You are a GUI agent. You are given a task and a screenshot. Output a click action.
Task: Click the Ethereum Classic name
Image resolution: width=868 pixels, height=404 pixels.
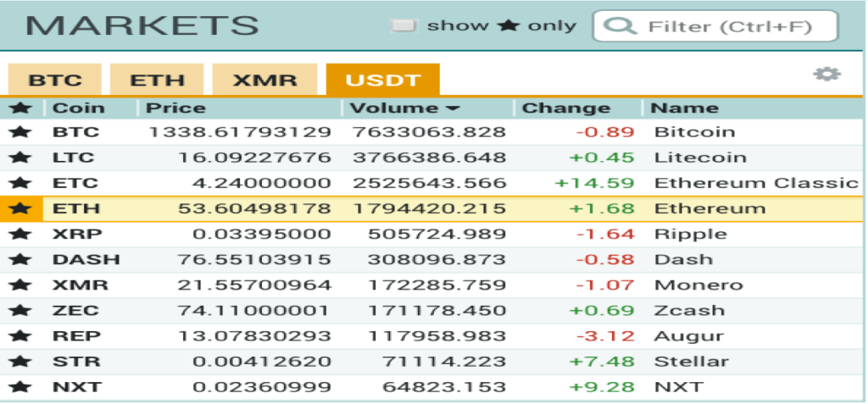[756, 183]
